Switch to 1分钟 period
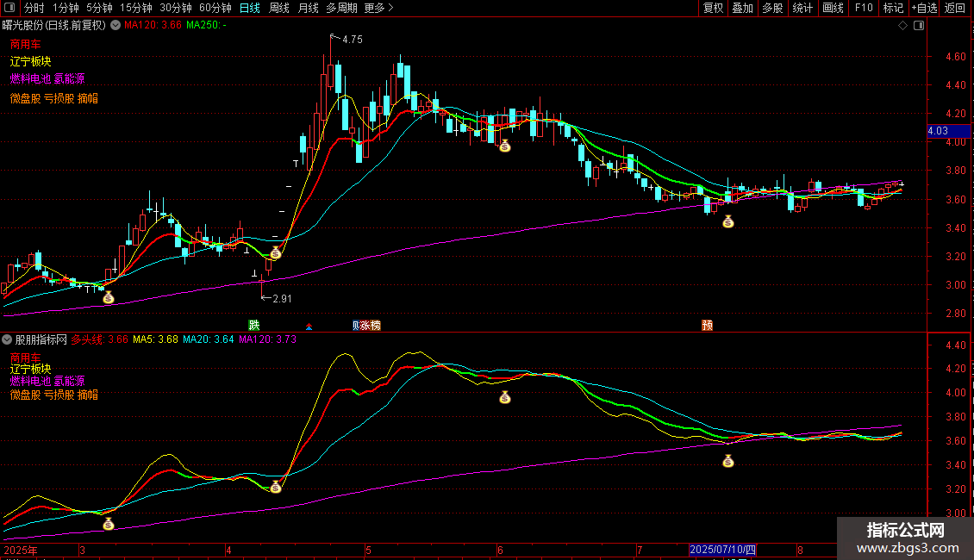This screenshot has height=560, width=974. coord(66,8)
